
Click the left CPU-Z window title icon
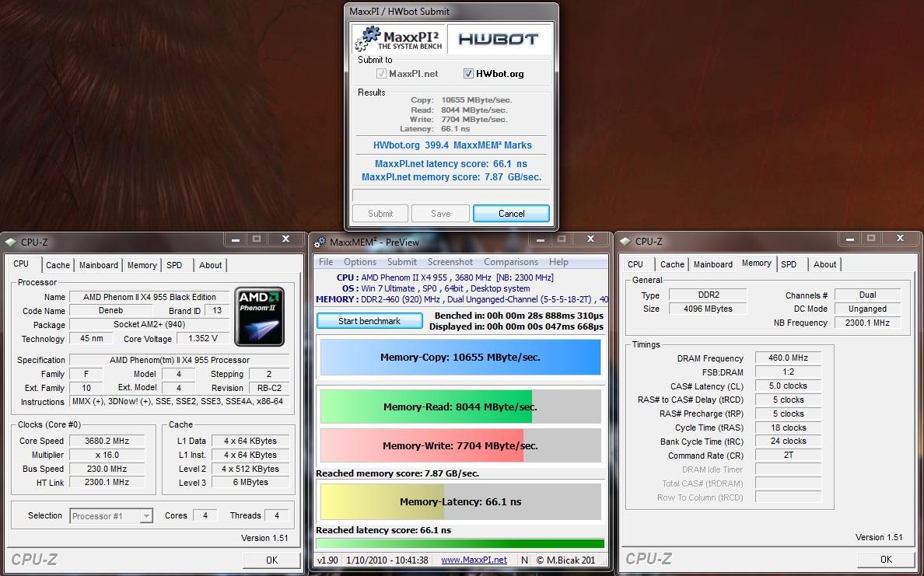click(11, 242)
